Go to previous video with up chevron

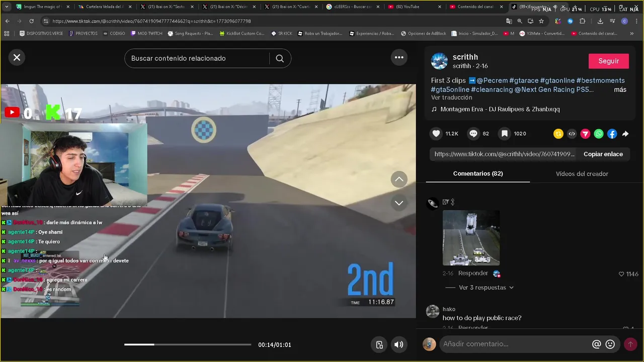point(399,179)
